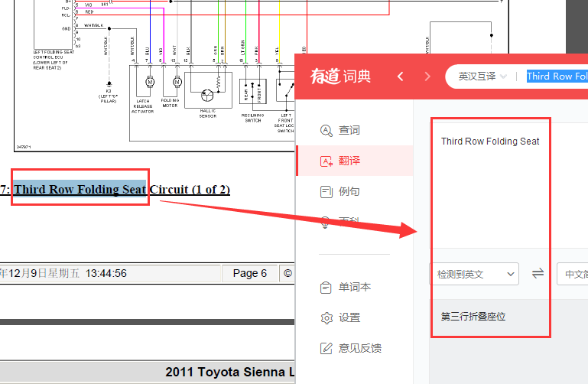This screenshot has width=588, height=384.
Task: Select the 翻译 translate tab in sidebar
Action: tap(355, 161)
